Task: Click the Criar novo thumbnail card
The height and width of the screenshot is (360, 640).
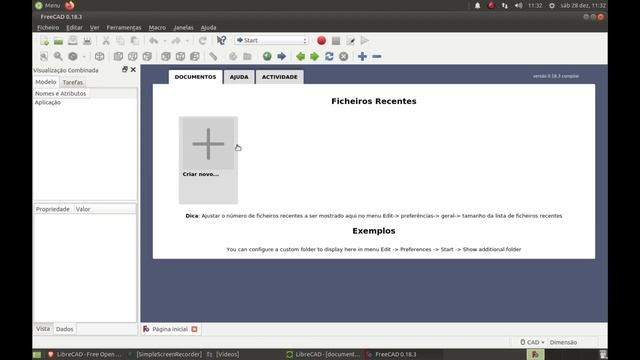Action: click(x=208, y=160)
